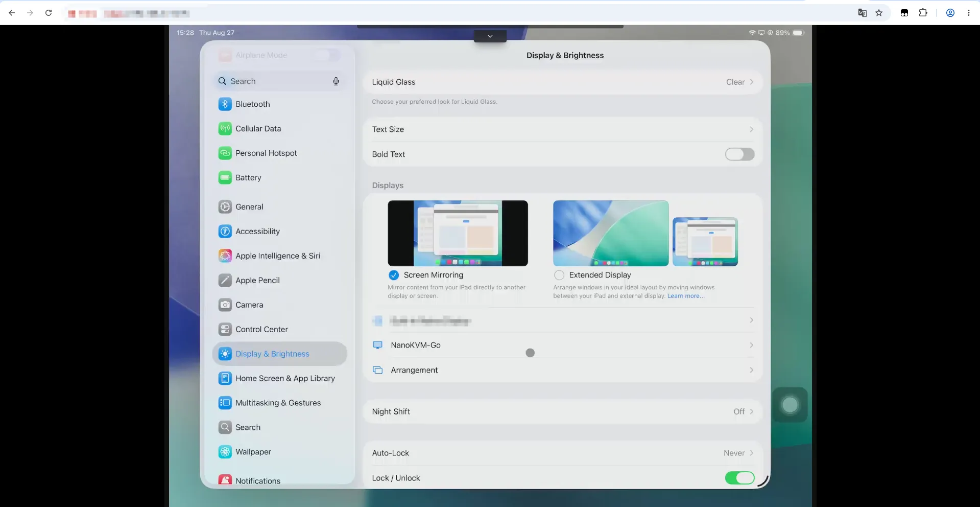The image size is (980, 507).
Task: Bookmark page with star icon
Action: (x=879, y=13)
